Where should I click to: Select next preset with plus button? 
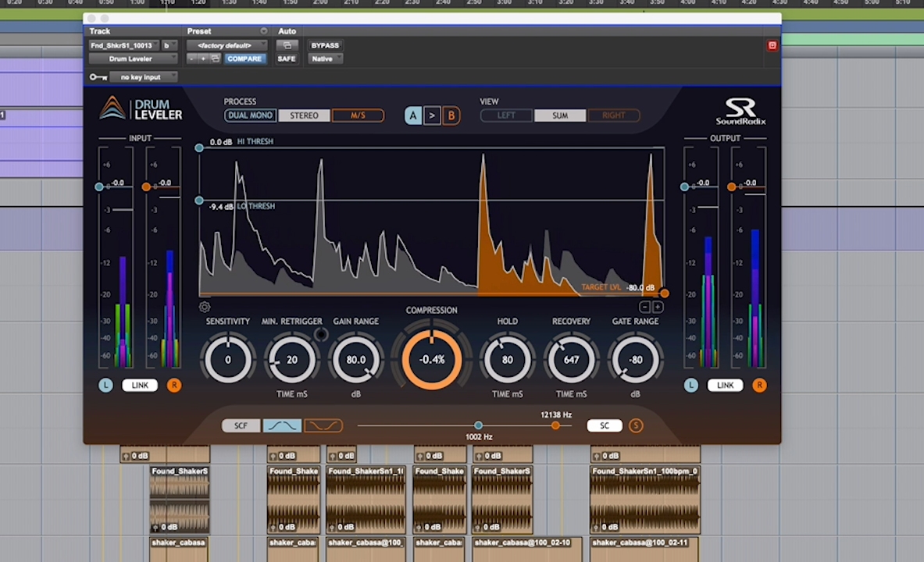coord(203,59)
